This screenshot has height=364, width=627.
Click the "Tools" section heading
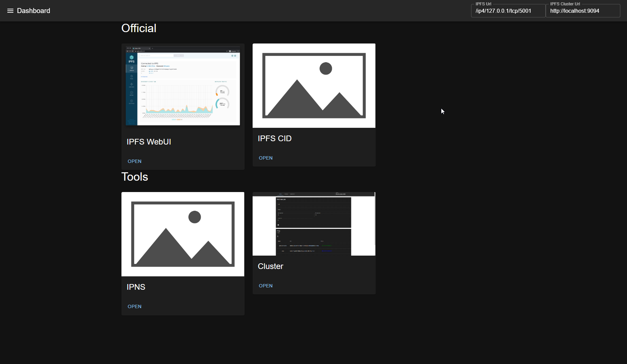tap(135, 177)
